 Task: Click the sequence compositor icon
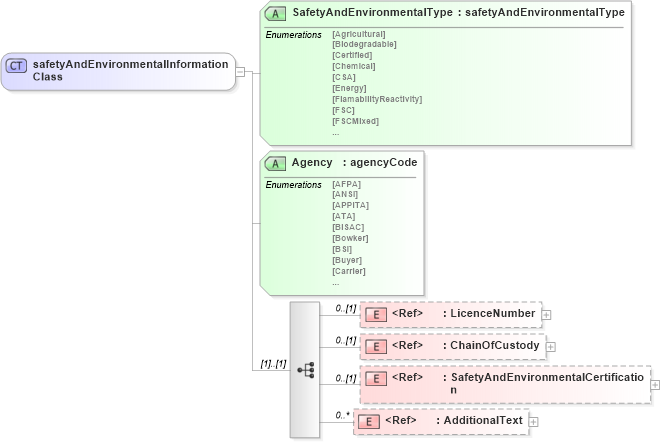(x=306, y=370)
